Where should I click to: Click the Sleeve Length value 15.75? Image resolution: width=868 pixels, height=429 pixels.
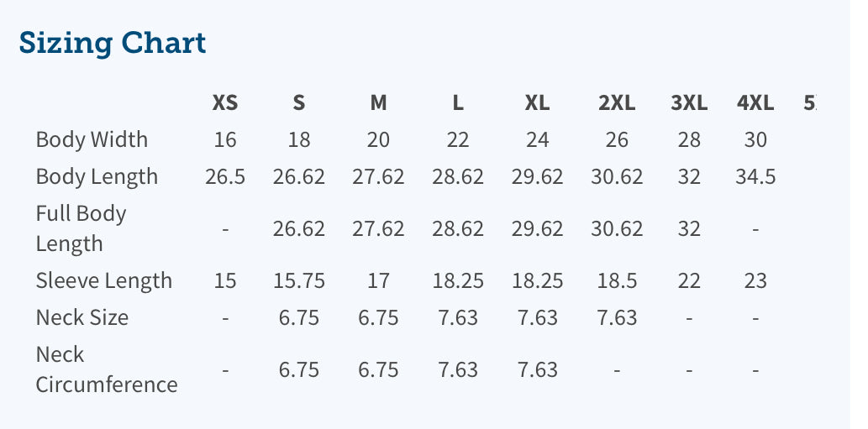pyautogui.click(x=299, y=281)
